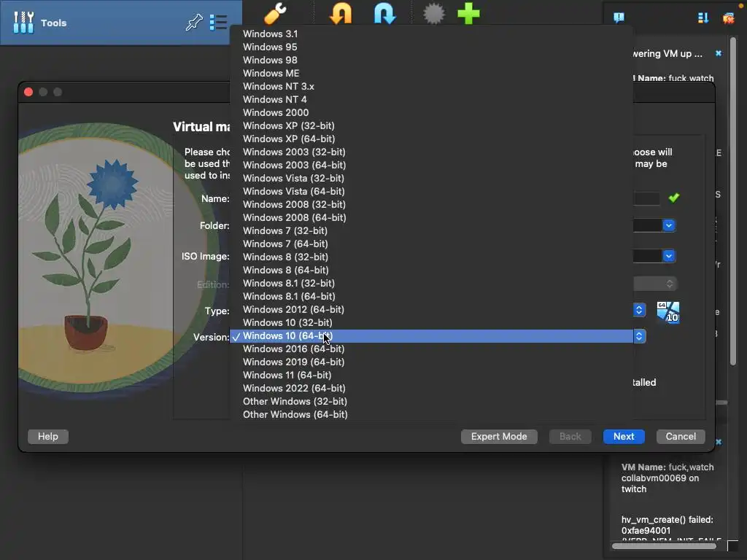Pick Windows 7 (32-bit)
Screen dimensions: 747x560
click(x=431, y=230)
